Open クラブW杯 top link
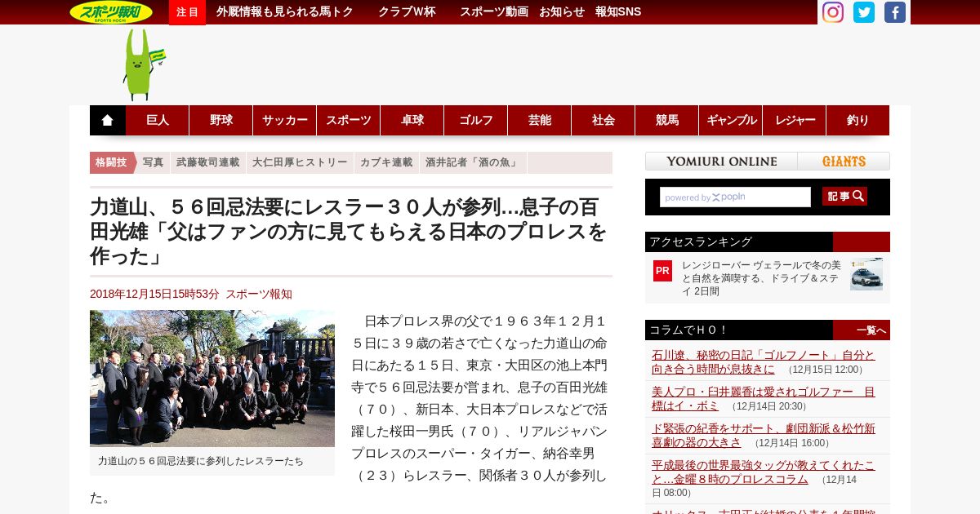 (x=407, y=12)
